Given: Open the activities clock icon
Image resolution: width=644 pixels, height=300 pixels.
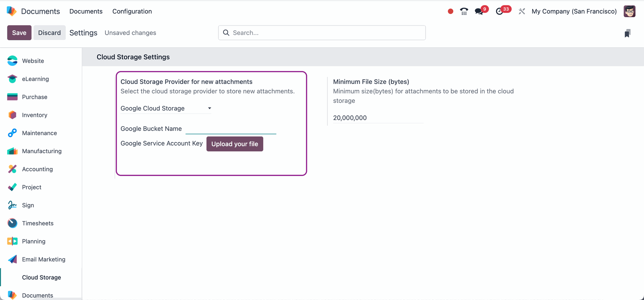Looking at the screenshot, I should [x=499, y=11].
